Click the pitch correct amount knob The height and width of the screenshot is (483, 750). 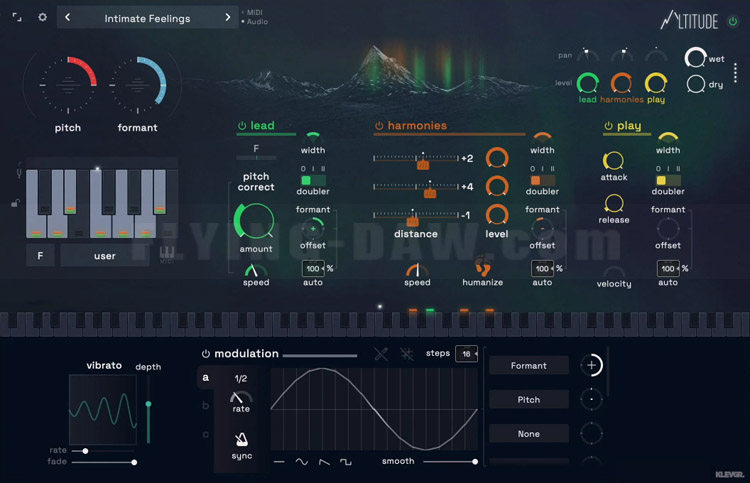pyautogui.click(x=255, y=221)
